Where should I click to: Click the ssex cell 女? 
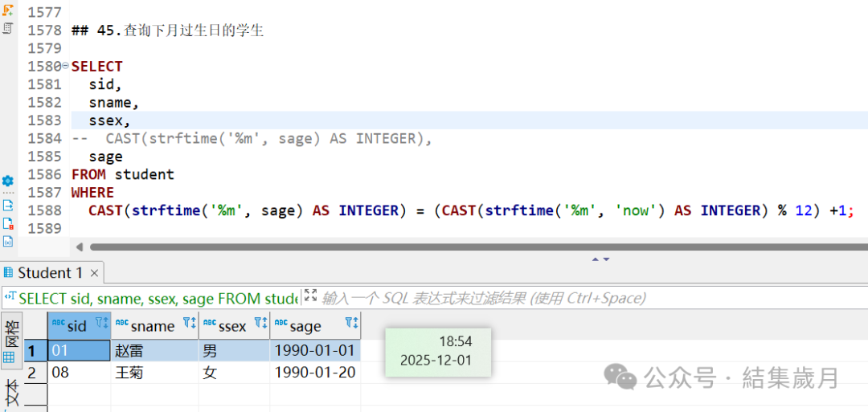234,373
